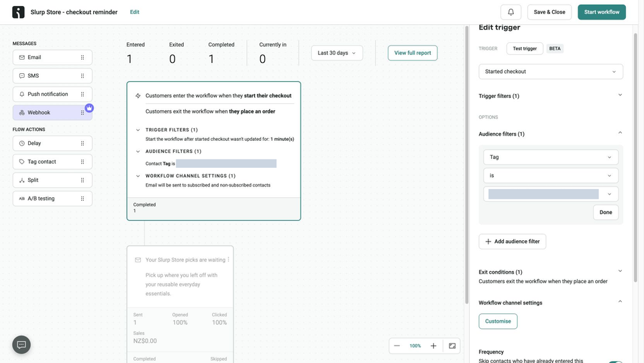644x363 pixels.
Task: Open the notifications bell
Action: [x=511, y=12]
